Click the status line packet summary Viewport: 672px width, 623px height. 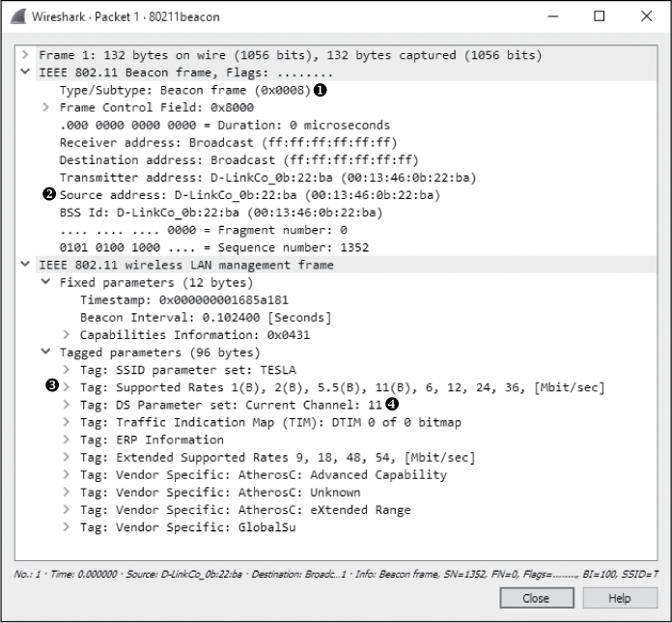pyautogui.click(x=336, y=574)
